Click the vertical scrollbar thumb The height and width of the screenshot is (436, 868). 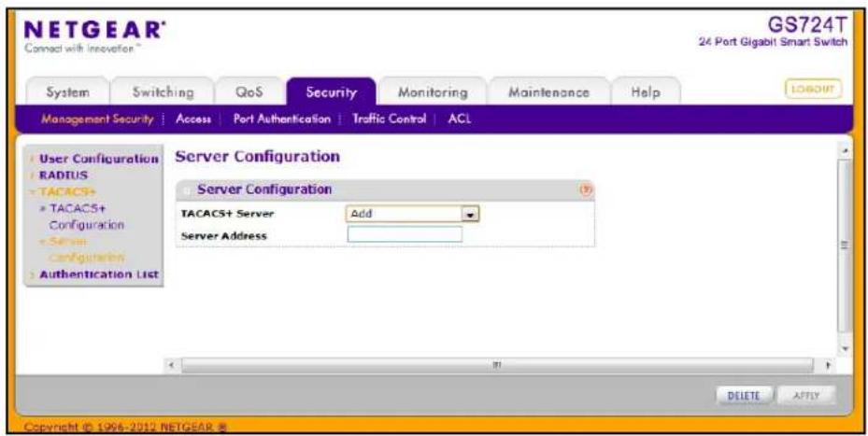tap(845, 246)
